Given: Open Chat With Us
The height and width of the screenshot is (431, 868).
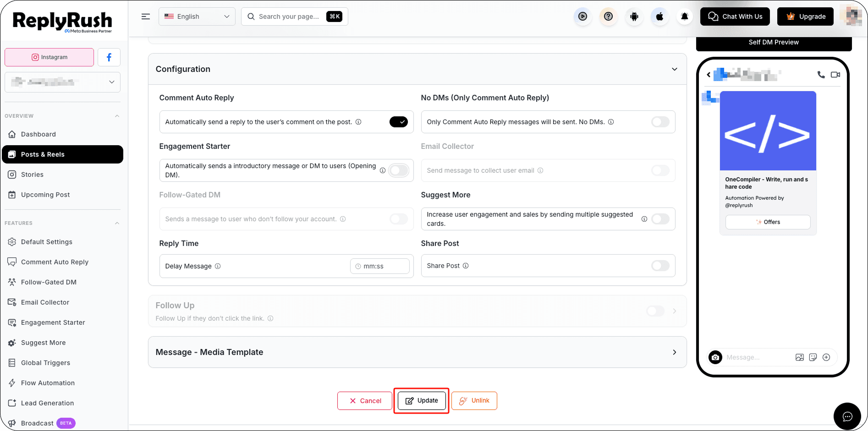Looking at the screenshot, I should click(x=735, y=16).
